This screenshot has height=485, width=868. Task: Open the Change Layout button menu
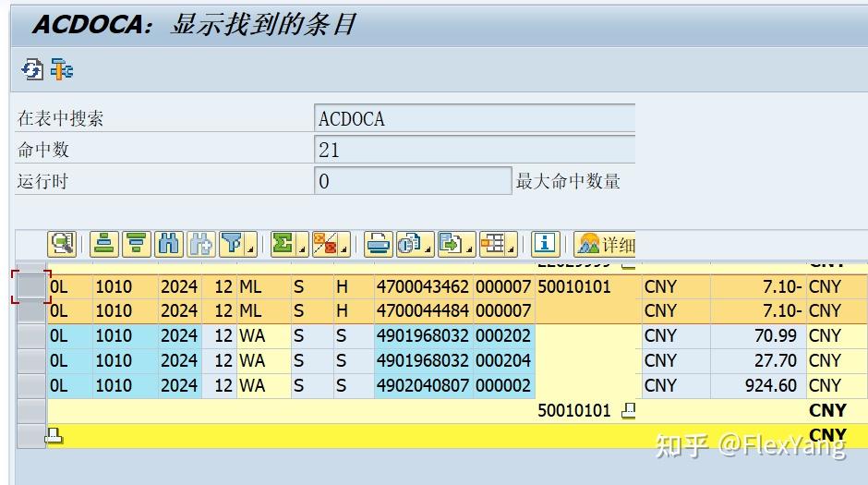(x=499, y=244)
